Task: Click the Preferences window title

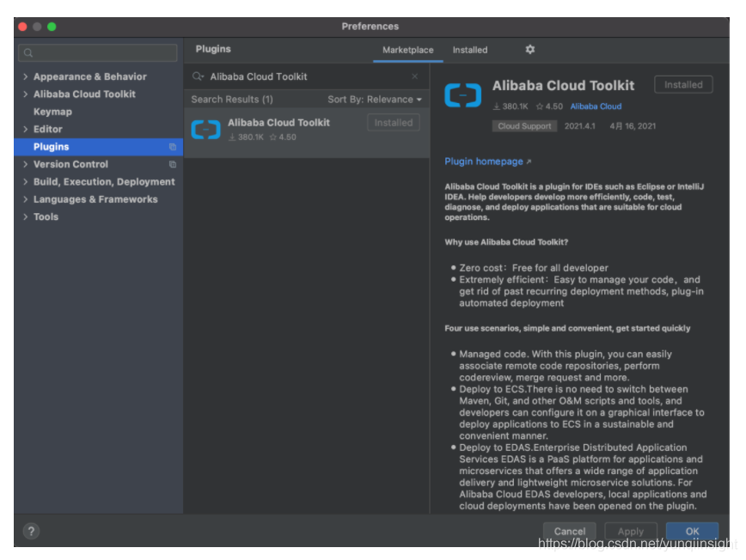Action: (370, 27)
